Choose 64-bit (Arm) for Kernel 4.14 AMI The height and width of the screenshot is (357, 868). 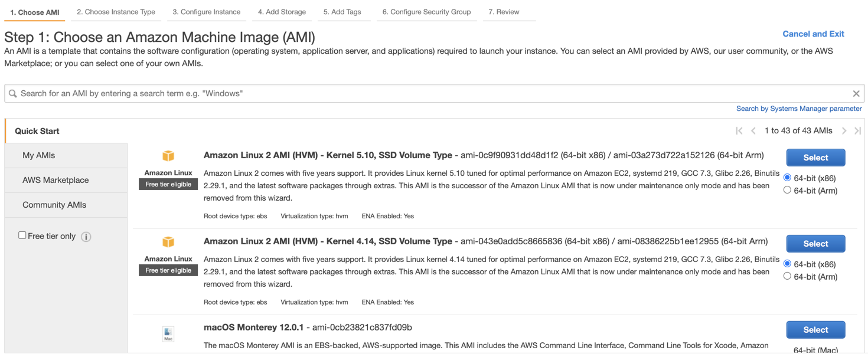pyautogui.click(x=787, y=276)
